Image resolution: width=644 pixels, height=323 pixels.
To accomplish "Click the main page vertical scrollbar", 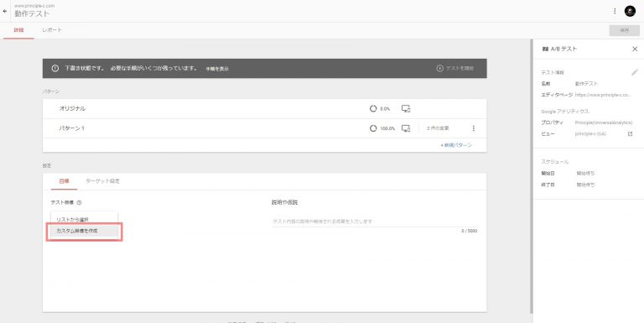I will pos(532,176).
